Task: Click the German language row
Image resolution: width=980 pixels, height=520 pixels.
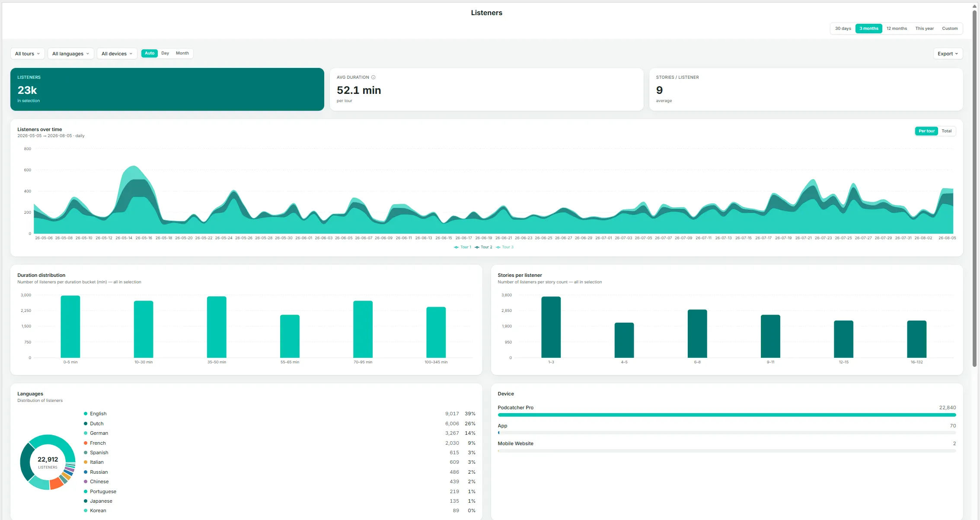Action: (x=279, y=433)
